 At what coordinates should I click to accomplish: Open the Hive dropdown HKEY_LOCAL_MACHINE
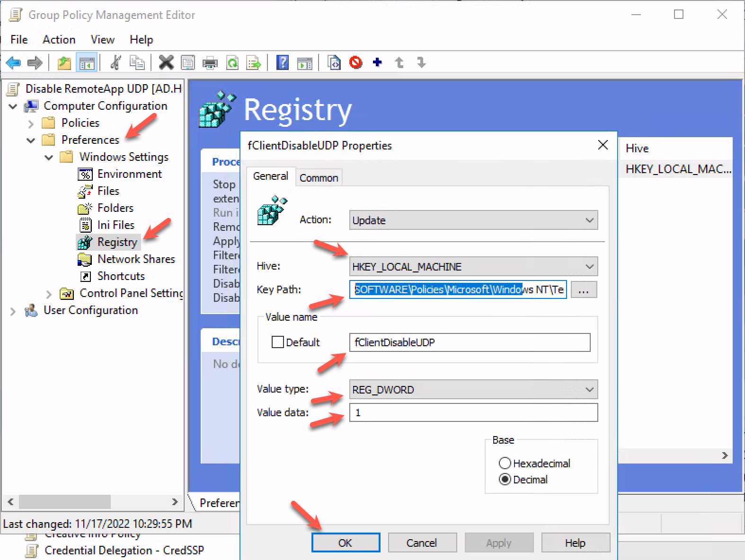click(x=473, y=266)
